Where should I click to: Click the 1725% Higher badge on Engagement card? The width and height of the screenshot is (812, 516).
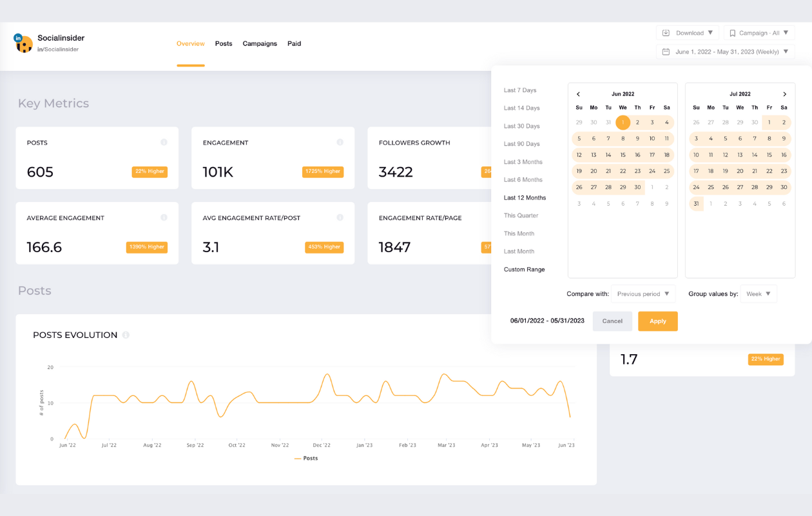coord(323,172)
